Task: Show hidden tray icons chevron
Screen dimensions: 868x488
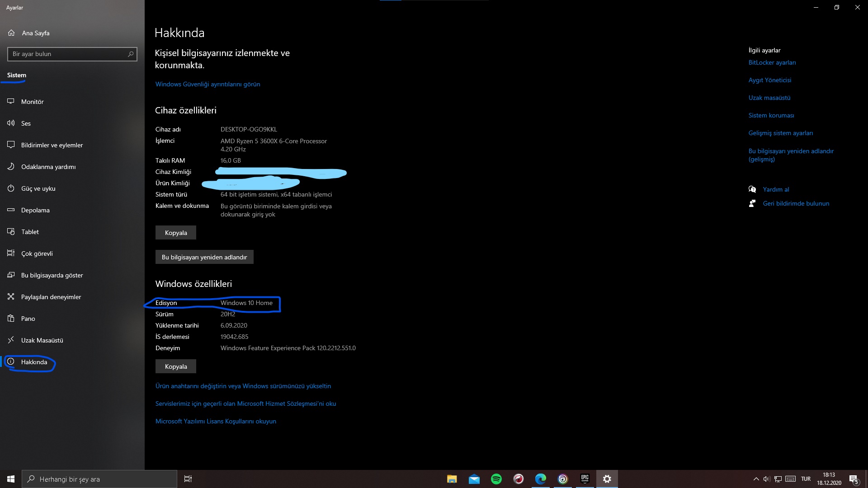Action: 756,479
